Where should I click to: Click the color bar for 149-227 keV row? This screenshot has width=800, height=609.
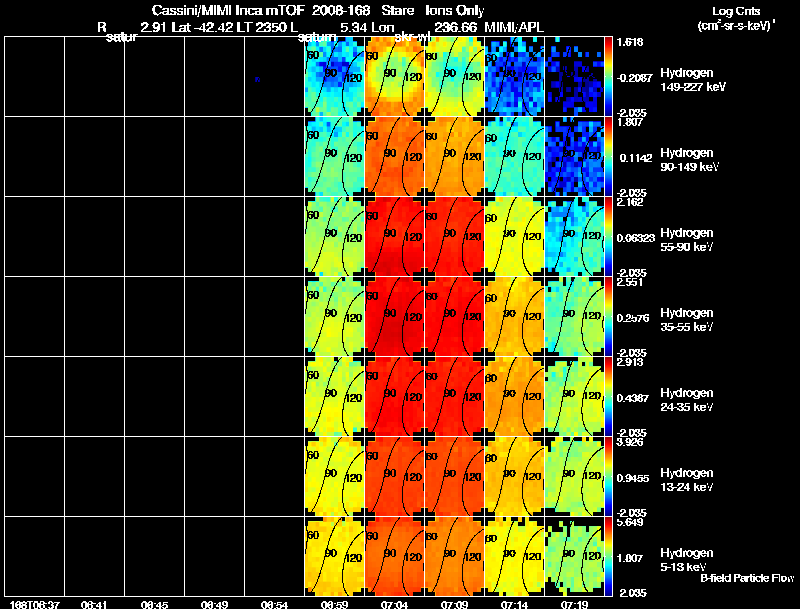pos(608,77)
